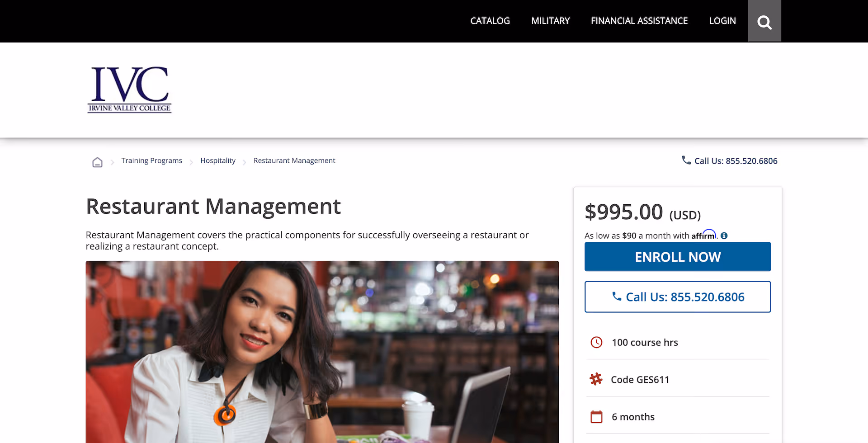
Task: Open the search icon in top bar
Action: [764, 21]
